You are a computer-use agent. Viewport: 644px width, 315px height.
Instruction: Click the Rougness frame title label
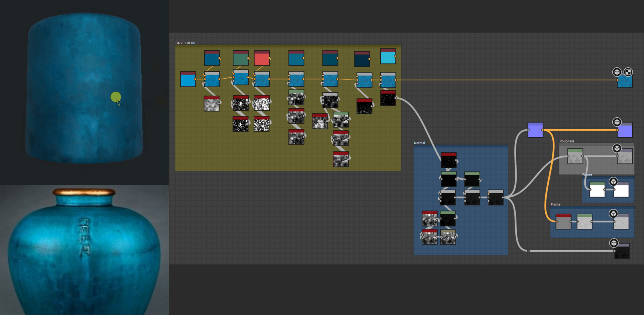pos(567,141)
